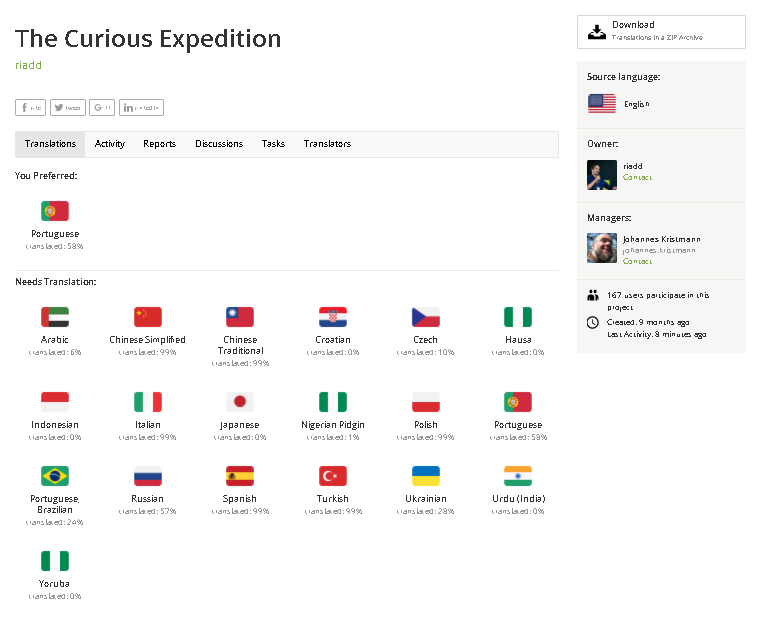Open the Arabic flag icon
This screenshot has height=617, width=761.
(55, 317)
